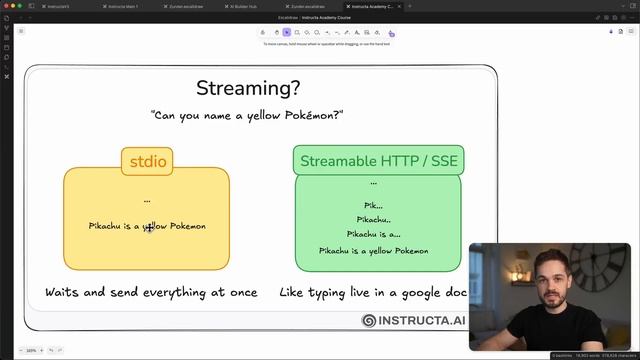This screenshot has width=640, height=360.
Task: Select the Streamable HTTP / SSE label
Action: (x=379, y=160)
